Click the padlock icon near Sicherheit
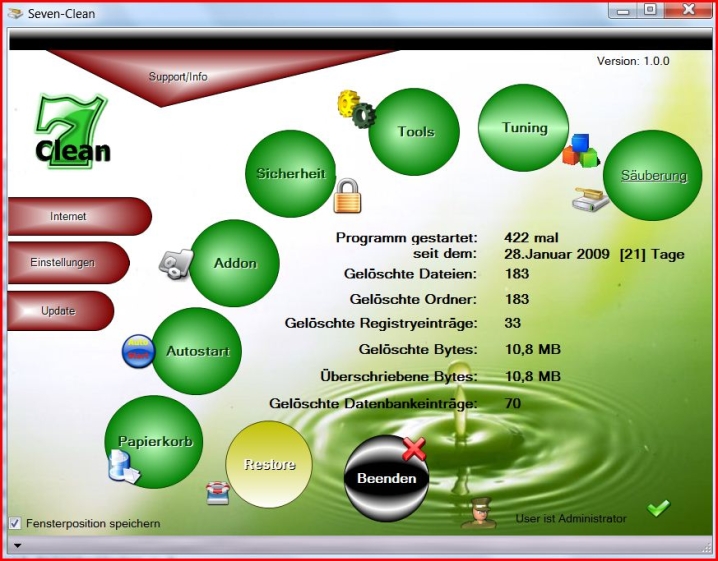This screenshot has height=561, width=718. click(x=347, y=195)
